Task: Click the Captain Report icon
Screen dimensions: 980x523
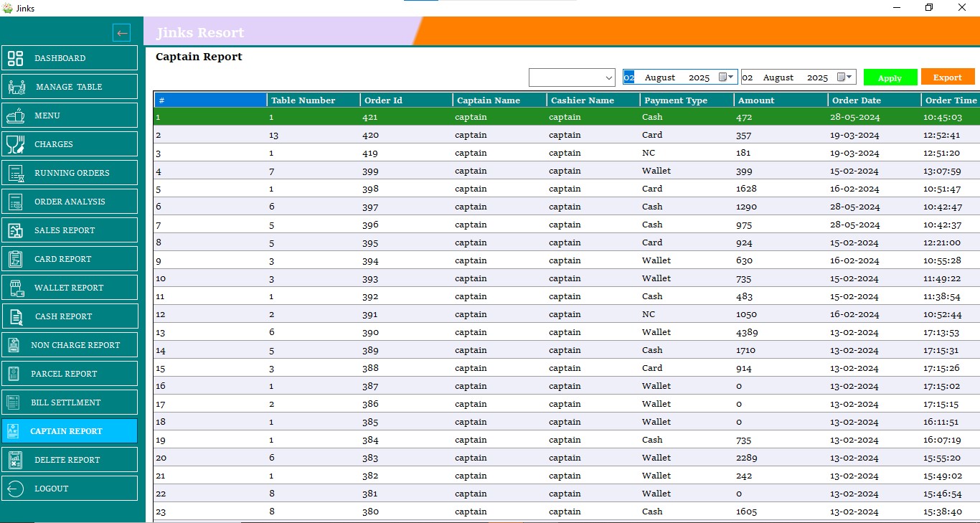Action: (14, 431)
